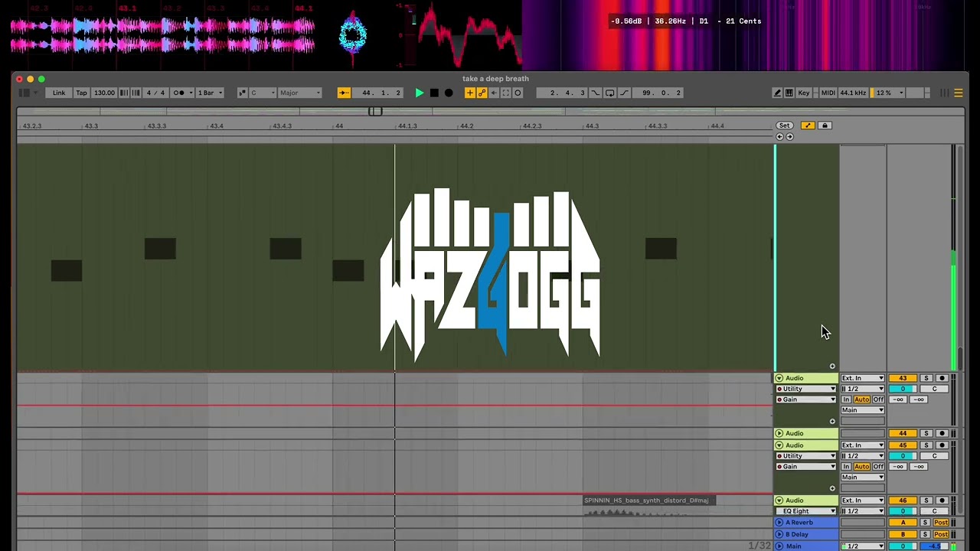Solo track 46
Image resolution: width=980 pixels, height=551 pixels.
926,500
